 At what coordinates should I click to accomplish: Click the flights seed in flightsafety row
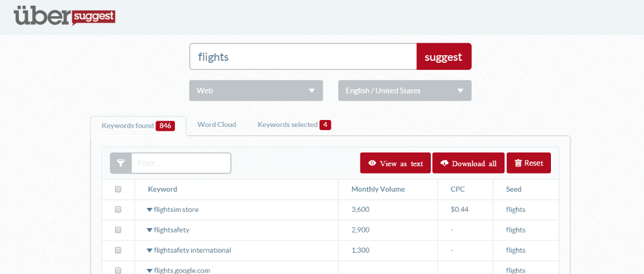pos(516,230)
